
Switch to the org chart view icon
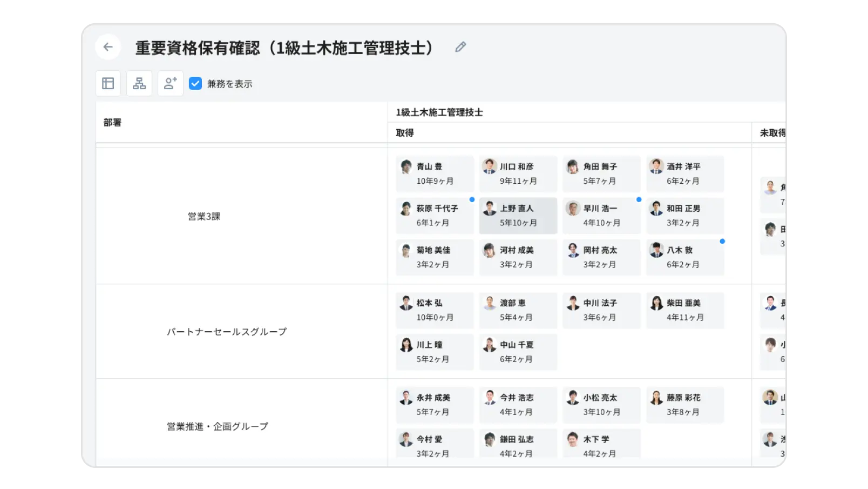139,83
